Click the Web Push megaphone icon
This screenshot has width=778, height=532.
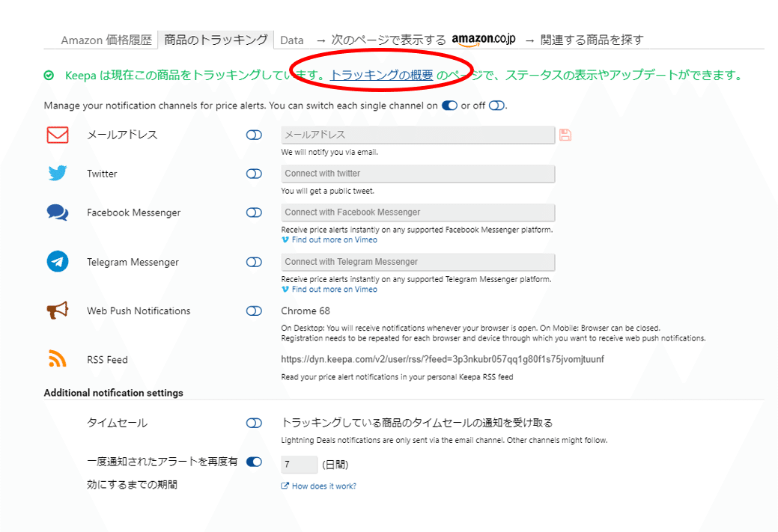pyautogui.click(x=58, y=311)
